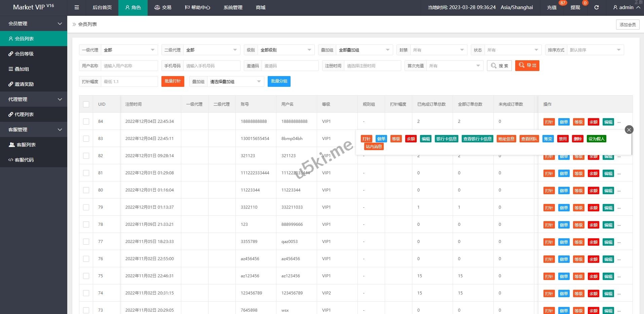Close the expanded actions popup
This screenshot has width=644, height=314.
(x=629, y=130)
